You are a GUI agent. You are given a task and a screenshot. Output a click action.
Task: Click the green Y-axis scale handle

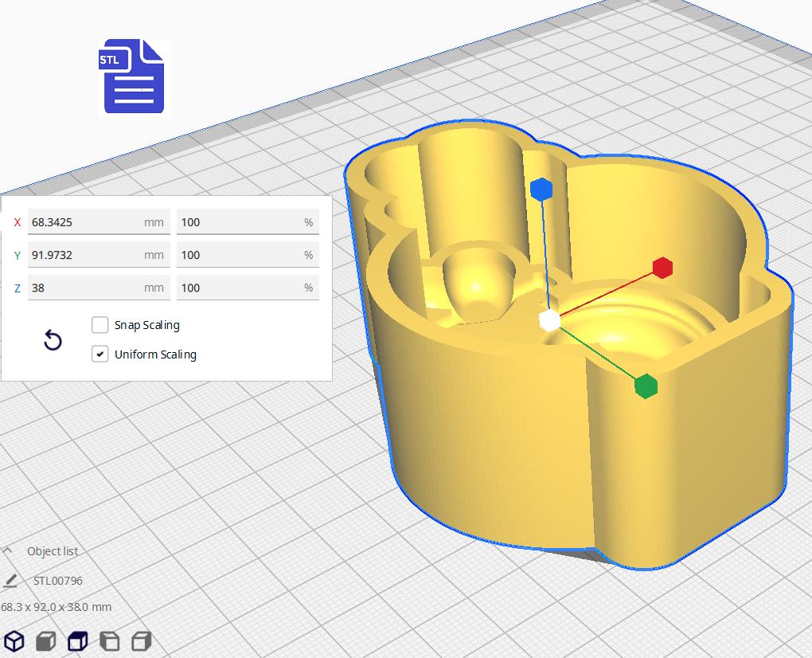[x=646, y=386]
